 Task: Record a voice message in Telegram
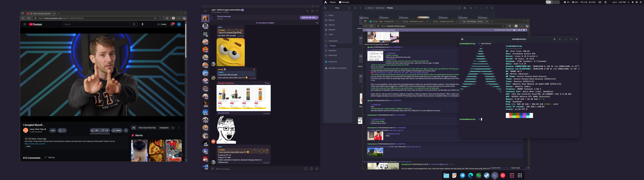317,169
